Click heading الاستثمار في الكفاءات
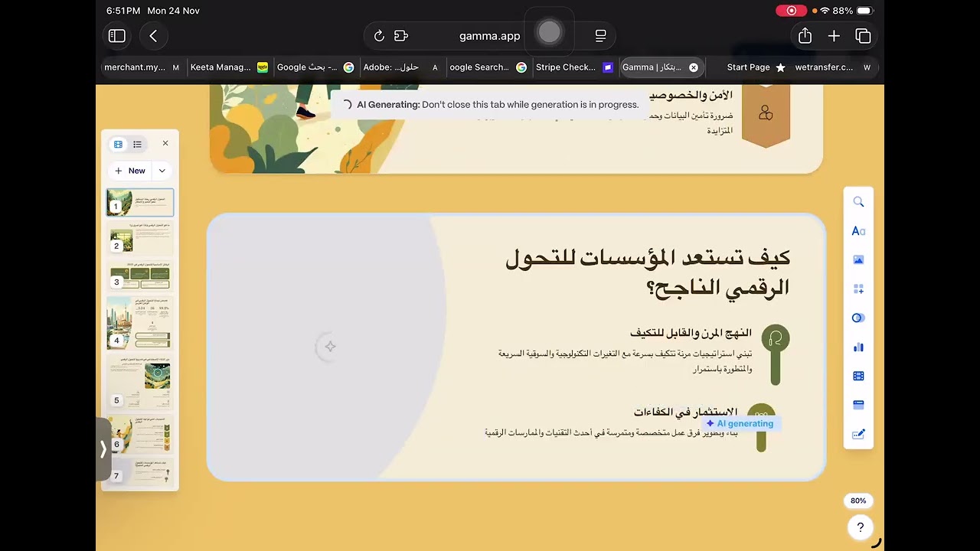The height and width of the screenshot is (551, 980). (x=685, y=412)
